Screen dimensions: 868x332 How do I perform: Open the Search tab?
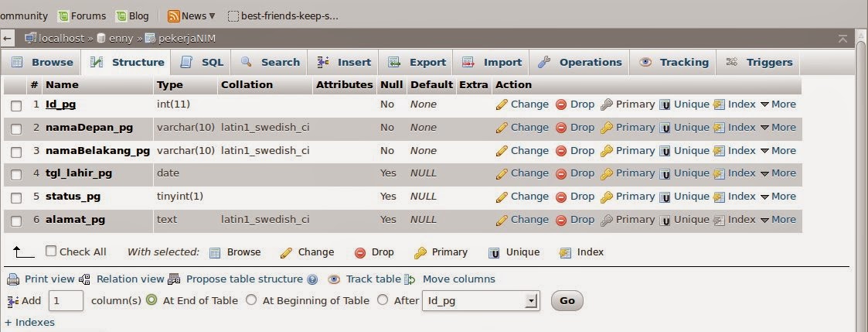(271, 63)
